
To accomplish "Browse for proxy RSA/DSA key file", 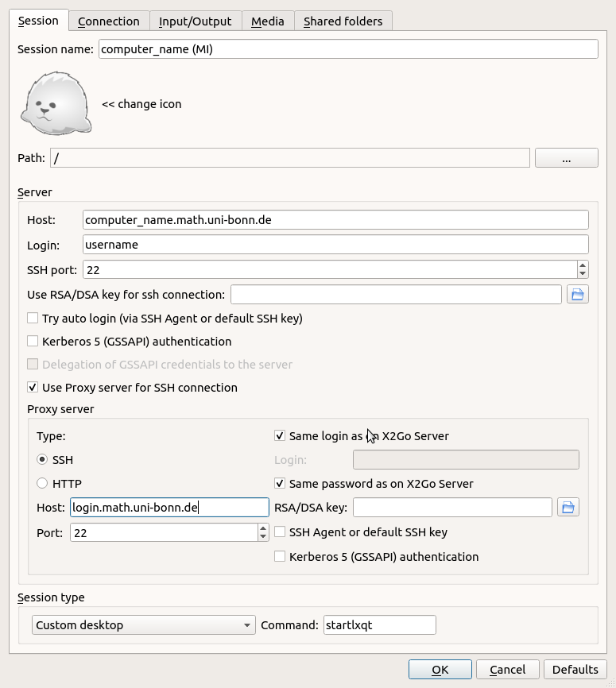I will [x=568, y=507].
